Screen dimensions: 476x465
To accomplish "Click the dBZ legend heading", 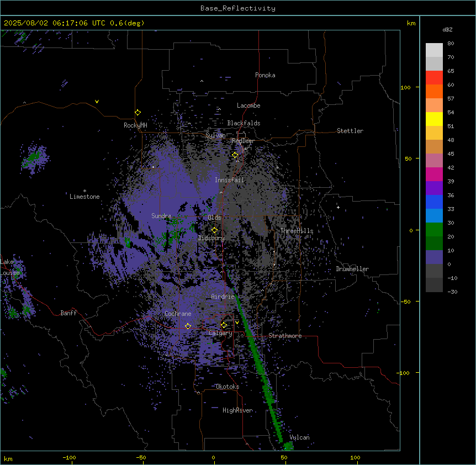I will click(447, 29).
